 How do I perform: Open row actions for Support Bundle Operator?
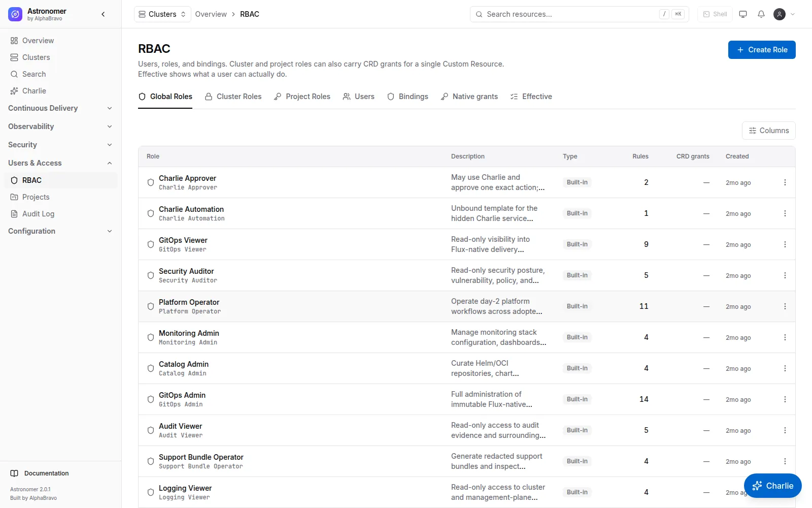[785, 461]
